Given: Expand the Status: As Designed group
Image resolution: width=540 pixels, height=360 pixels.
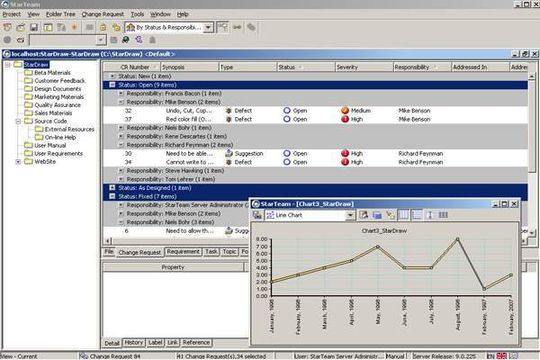Looking at the screenshot, I should pos(112,188).
